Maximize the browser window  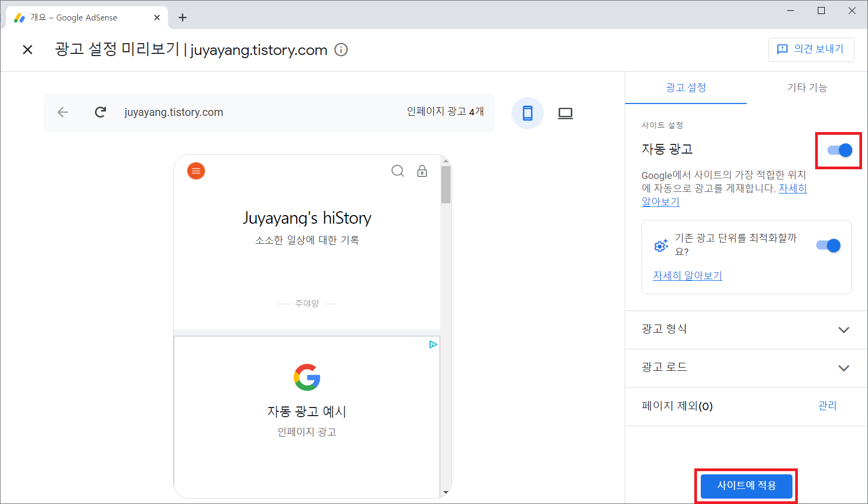[x=821, y=11]
